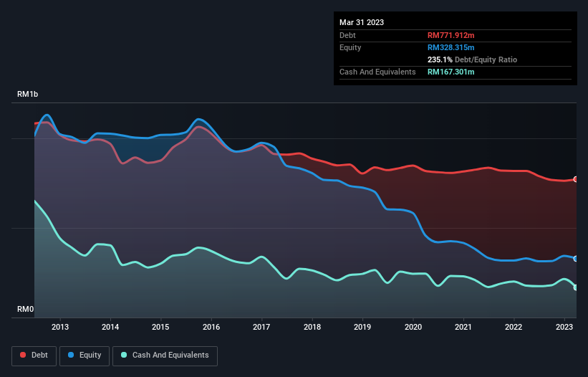Select the 2015 axis label
The width and height of the screenshot is (588, 377).
[x=160, y=327]
